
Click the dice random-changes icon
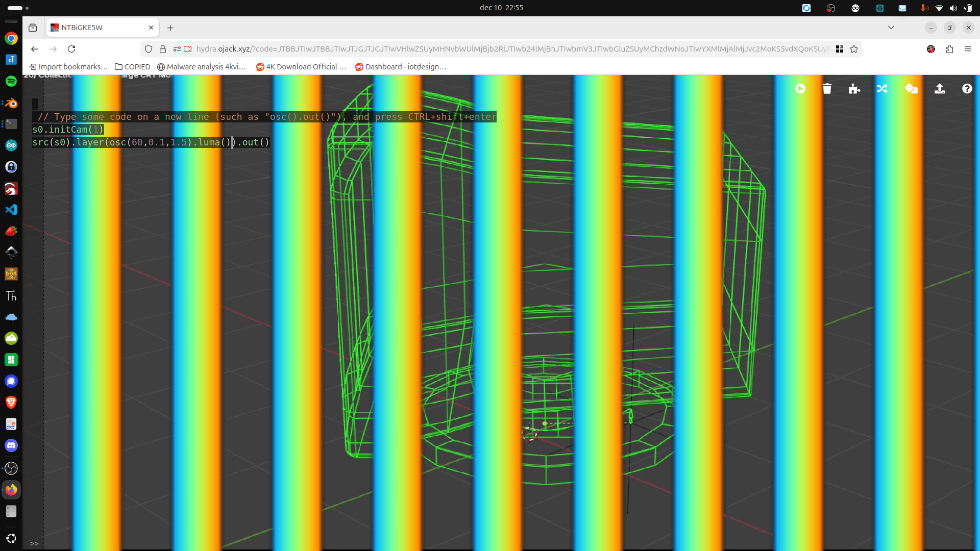pyautogui.click(x=911, y=89)
